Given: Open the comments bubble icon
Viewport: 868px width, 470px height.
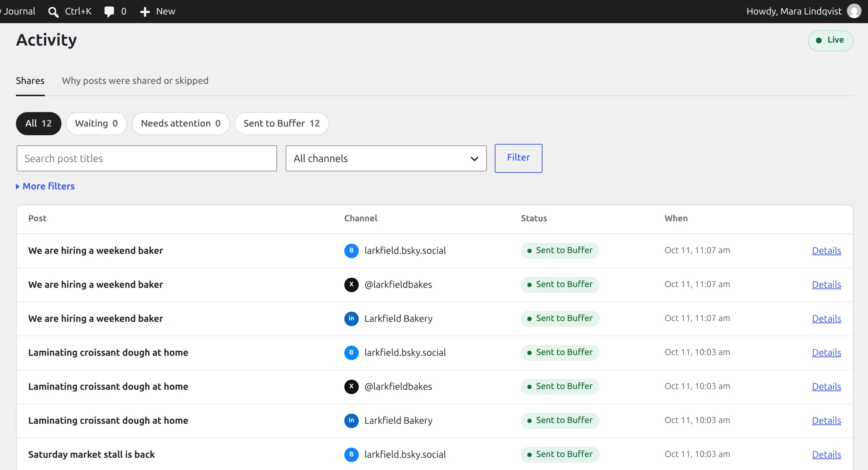Looking at the screenshot, I should coord(109,12).
